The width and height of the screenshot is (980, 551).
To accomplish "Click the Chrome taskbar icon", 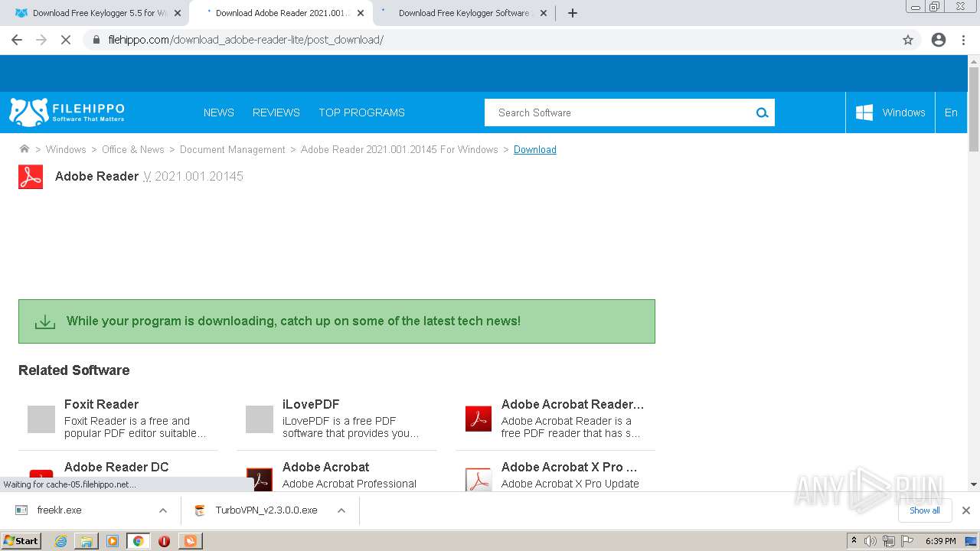I will [x=138, y=541].
